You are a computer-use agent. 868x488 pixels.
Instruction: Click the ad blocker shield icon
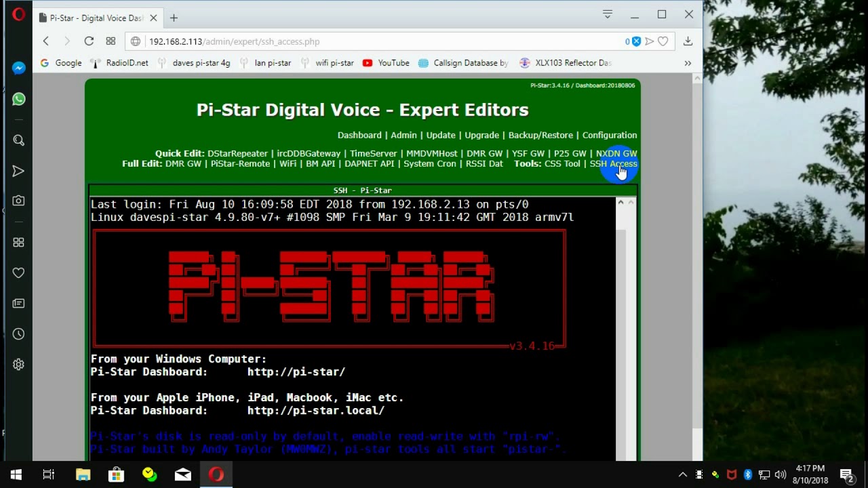[x=636, y=41]
